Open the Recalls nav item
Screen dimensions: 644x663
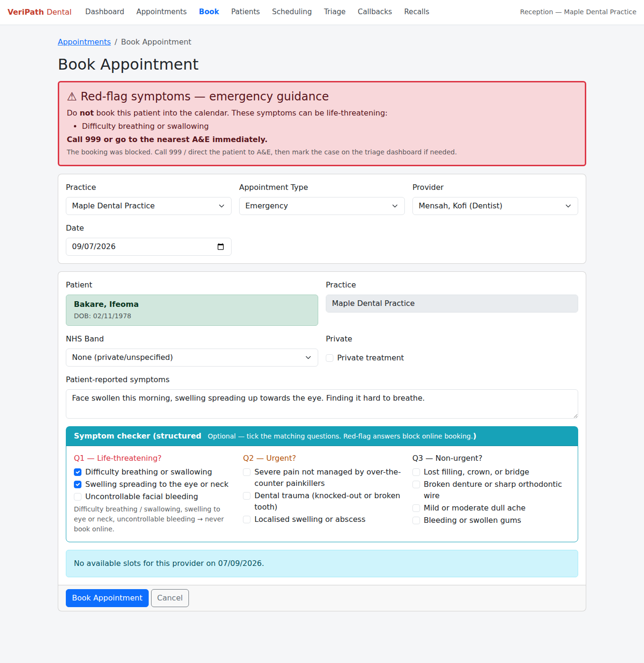417,12
